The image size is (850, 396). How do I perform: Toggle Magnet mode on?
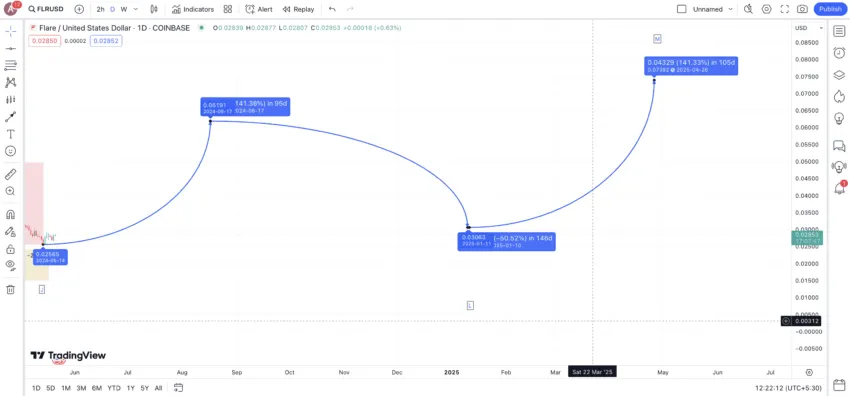click(10, 215)
